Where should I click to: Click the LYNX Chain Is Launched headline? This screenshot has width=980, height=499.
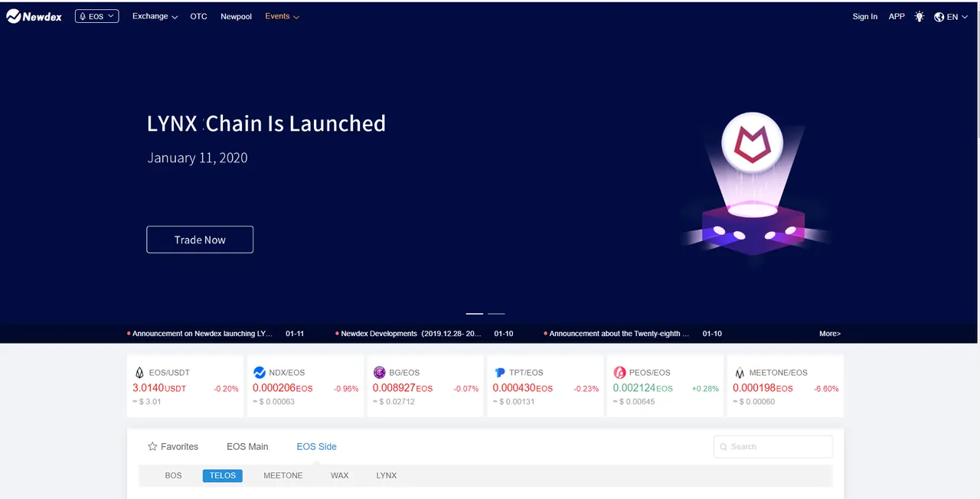[266, 123]
